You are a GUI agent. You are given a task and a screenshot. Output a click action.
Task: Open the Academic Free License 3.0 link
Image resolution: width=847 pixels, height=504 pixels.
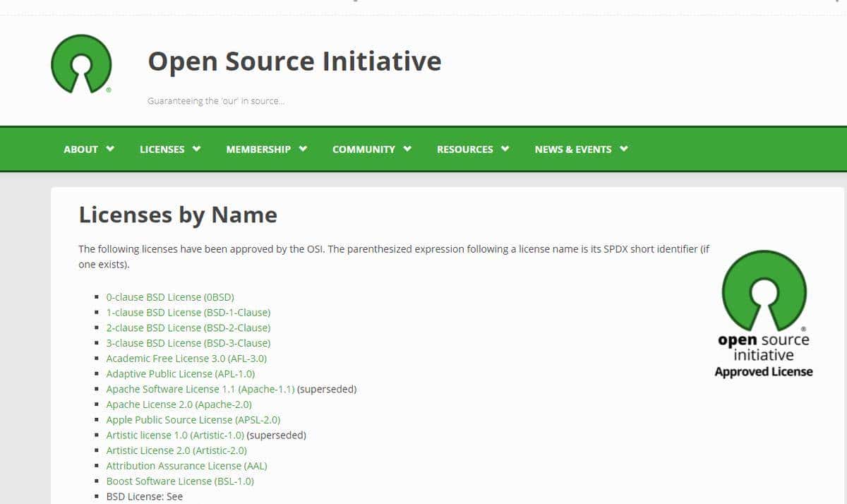coord(186,359)
